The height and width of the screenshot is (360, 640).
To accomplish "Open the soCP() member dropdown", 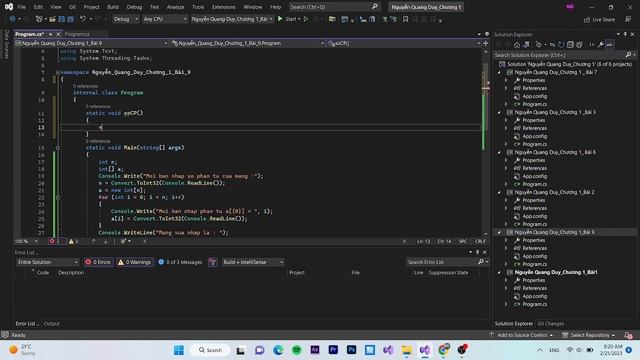I will click(404, 43).
